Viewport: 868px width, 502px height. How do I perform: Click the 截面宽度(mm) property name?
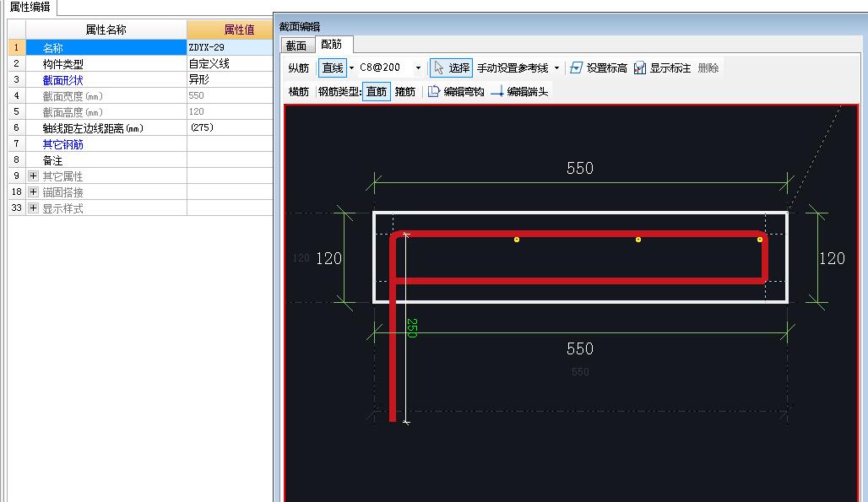click(73, 95)
